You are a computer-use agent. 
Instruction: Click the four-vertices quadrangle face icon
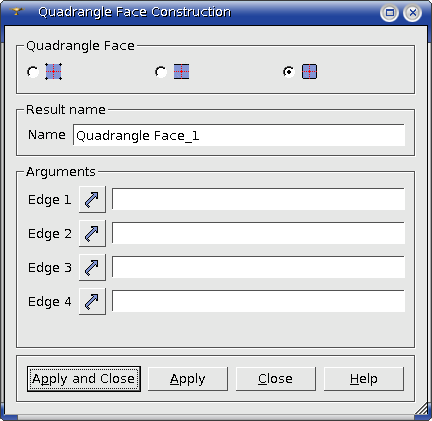[x=53, y=72]
